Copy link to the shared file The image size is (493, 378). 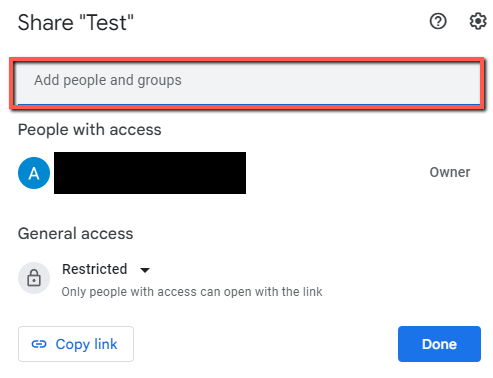point(76,344)
